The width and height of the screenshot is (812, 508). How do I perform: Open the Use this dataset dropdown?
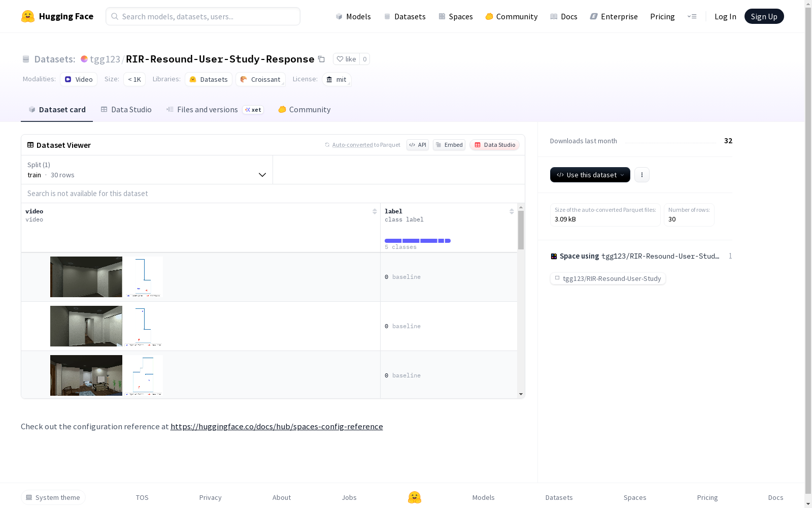click(590, 175)
